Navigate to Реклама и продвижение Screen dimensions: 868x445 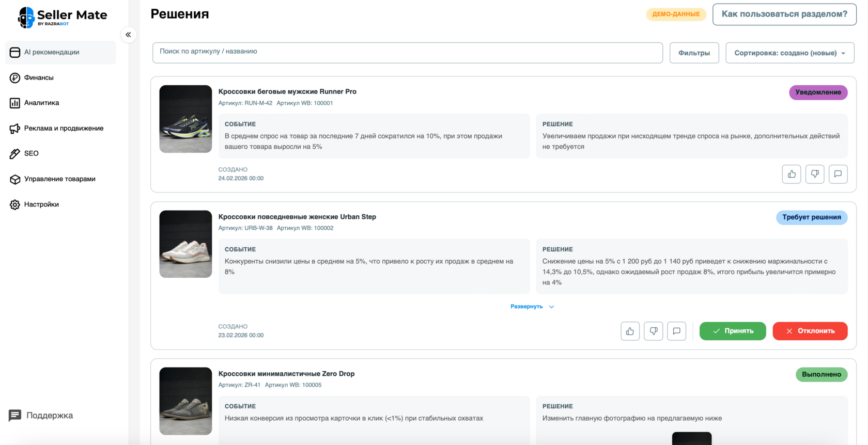point(64,128)
